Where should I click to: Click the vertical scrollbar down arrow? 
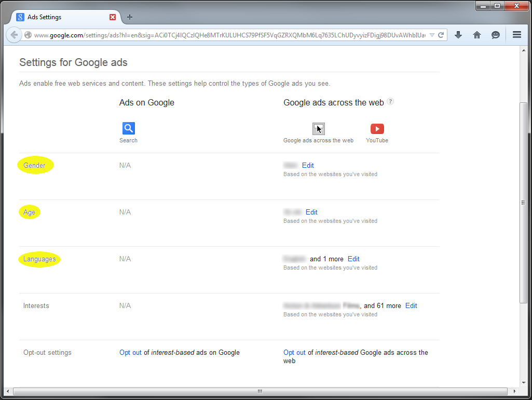tap(524, 383)
